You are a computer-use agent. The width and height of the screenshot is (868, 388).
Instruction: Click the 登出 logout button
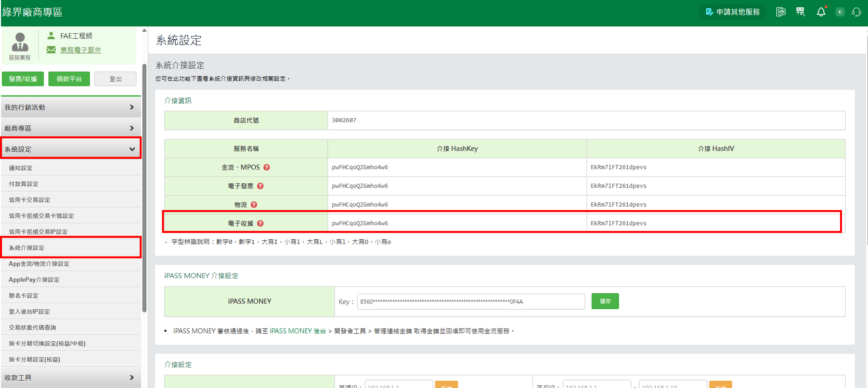(x=115, y=79)
